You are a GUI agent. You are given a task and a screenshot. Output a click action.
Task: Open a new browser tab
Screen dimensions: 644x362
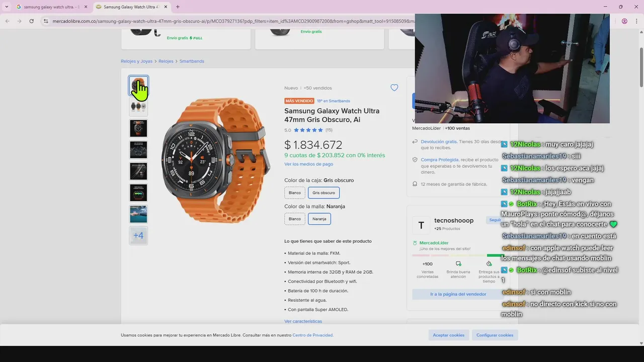pyautogui.click(x=178, y=7)
